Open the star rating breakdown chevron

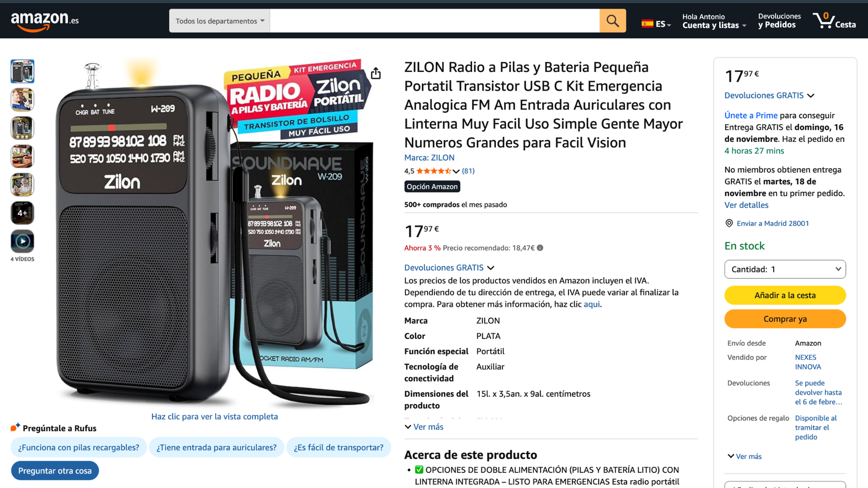tap(456, 171)
